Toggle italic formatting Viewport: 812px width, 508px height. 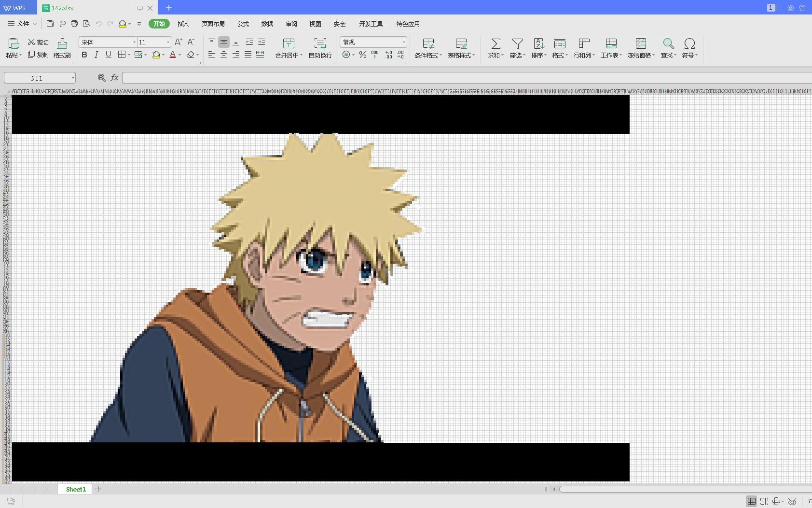coord(96,55)
